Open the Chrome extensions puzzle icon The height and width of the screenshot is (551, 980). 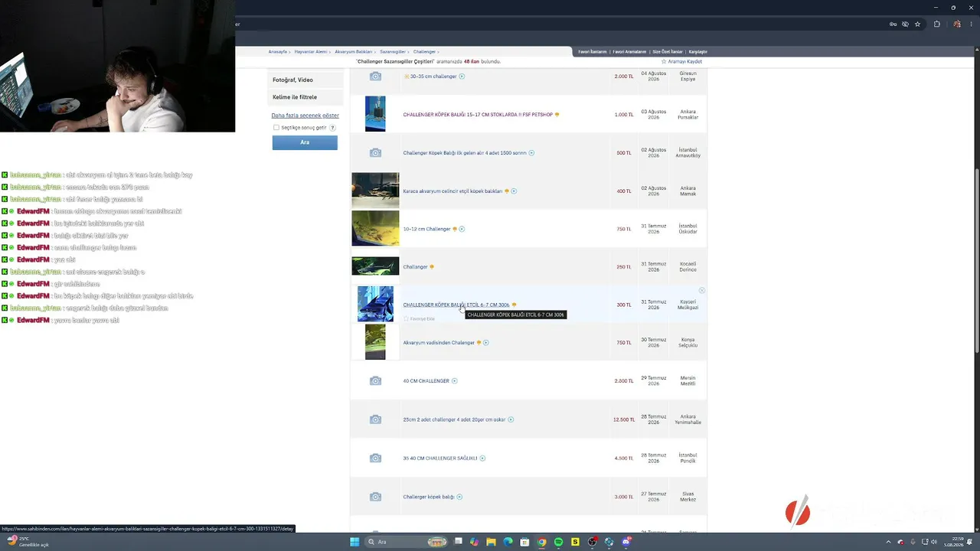click(x=936, y=24)
